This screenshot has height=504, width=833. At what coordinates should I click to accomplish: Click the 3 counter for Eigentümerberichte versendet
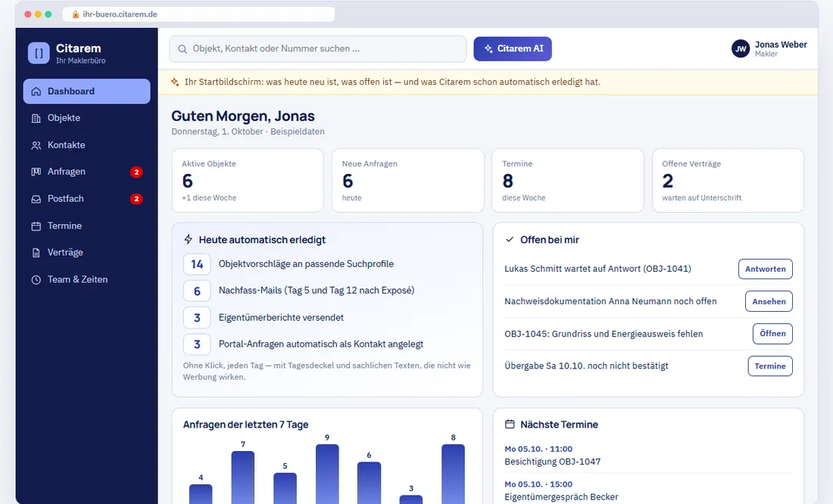coord(197,318)
